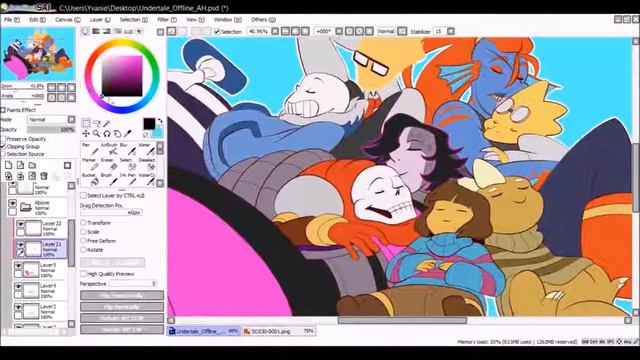Select the Lasso tool
The height and width of the screenshot is (360, 640).
[x=97, y=123]
